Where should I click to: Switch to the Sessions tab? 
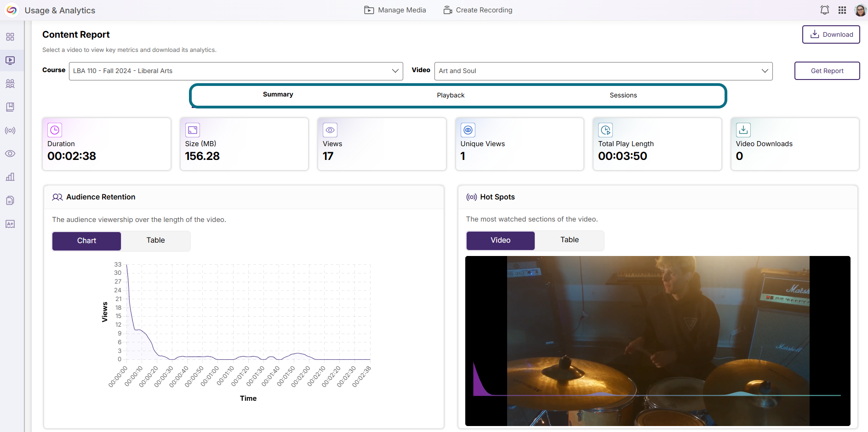coord(623,95)
